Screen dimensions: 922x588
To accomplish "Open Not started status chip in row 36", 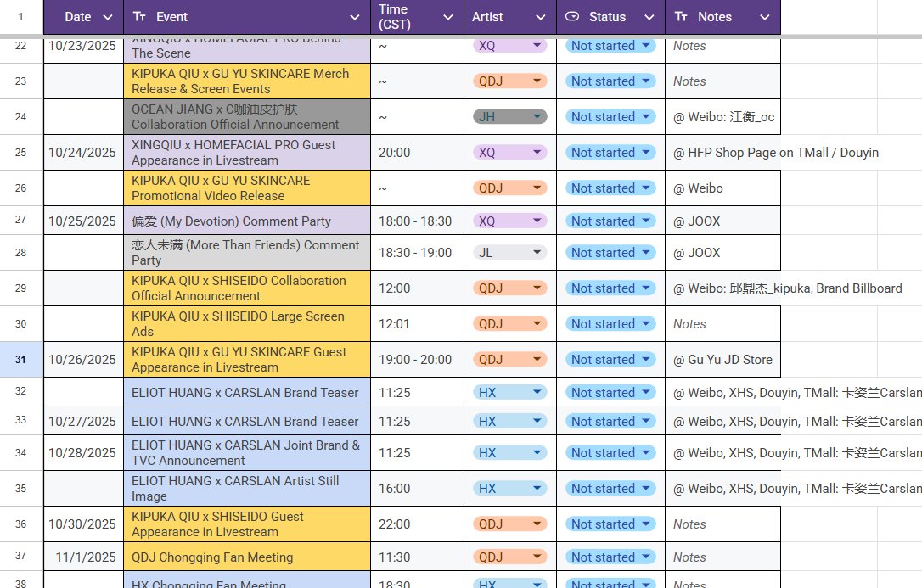I will (x=610, y=524).
